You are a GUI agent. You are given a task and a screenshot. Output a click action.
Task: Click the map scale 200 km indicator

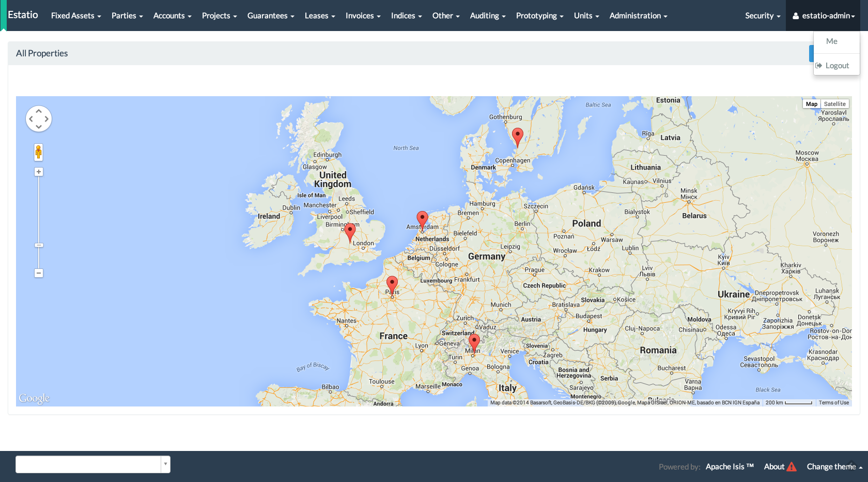[x=788, y=402]
